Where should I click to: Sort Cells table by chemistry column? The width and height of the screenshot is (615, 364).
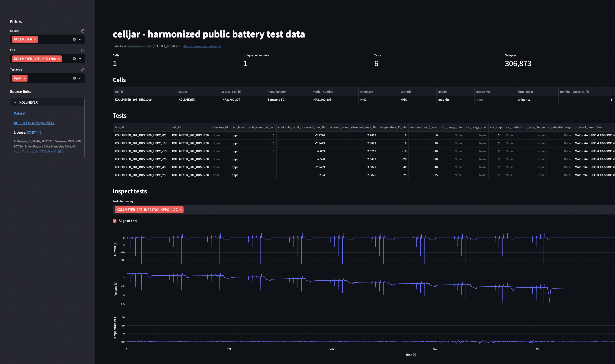(x=378, y=92)
